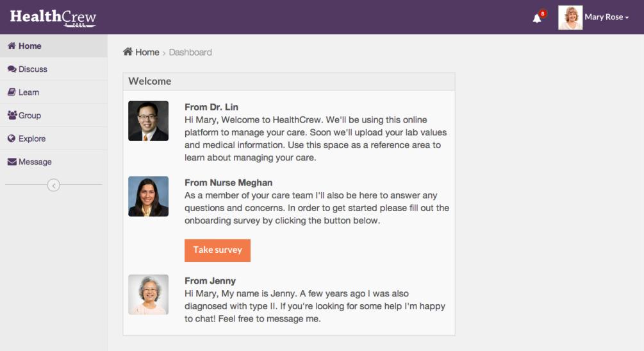Click the Home house icon in sidebar
The height and width of the screenshot is (351, 644).
12,46
